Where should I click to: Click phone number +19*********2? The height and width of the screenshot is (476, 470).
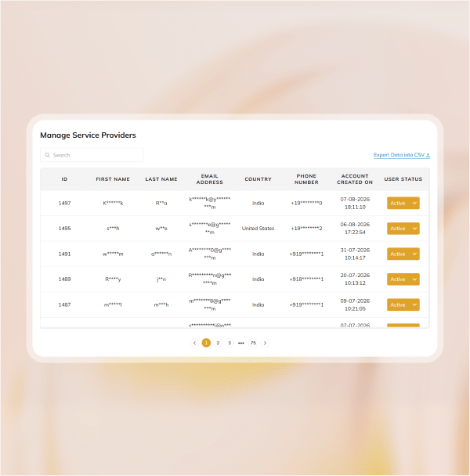(x=306, y=229)
